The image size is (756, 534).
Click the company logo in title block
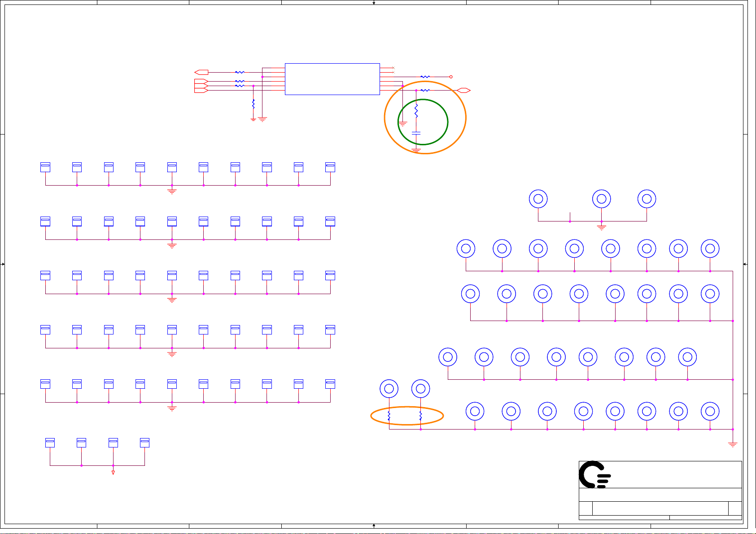pos(594,474)
